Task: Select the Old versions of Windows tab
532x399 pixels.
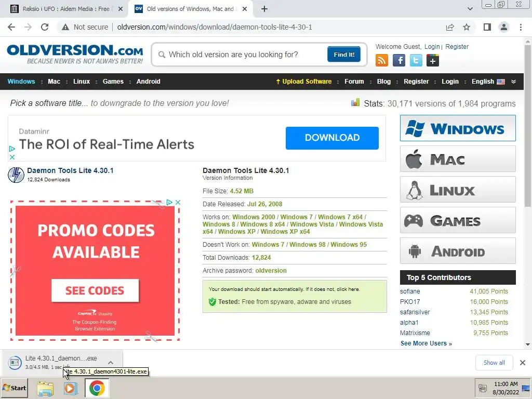Action: [x=191, y=9]
